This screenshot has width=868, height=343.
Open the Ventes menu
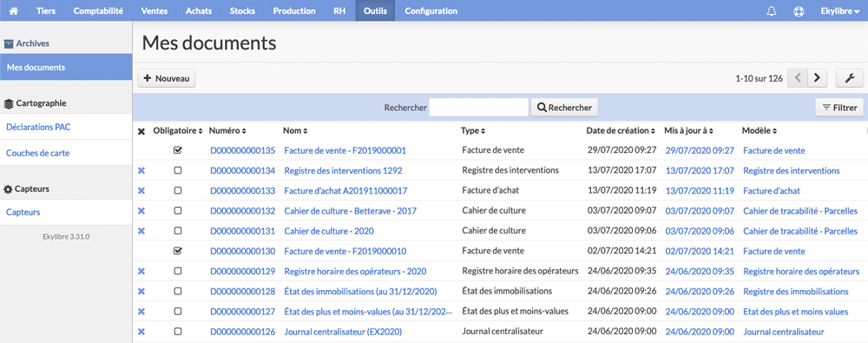155,10
